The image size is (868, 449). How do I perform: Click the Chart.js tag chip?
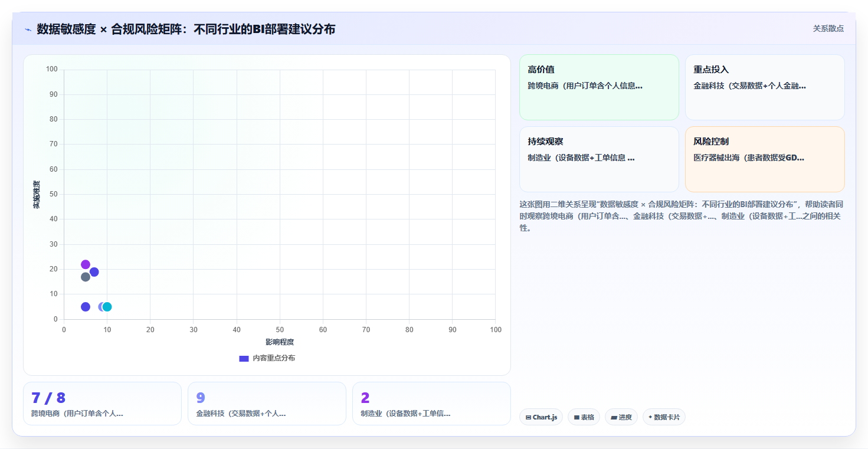(541, 417)
